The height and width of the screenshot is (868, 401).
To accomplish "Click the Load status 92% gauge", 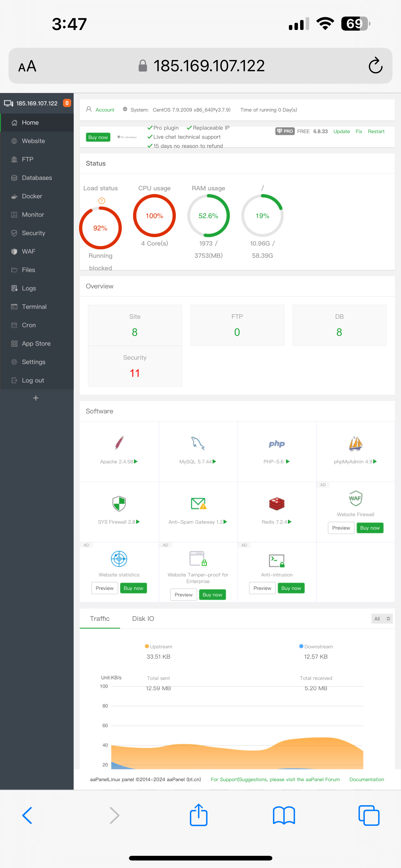I will tap(100, 228).
